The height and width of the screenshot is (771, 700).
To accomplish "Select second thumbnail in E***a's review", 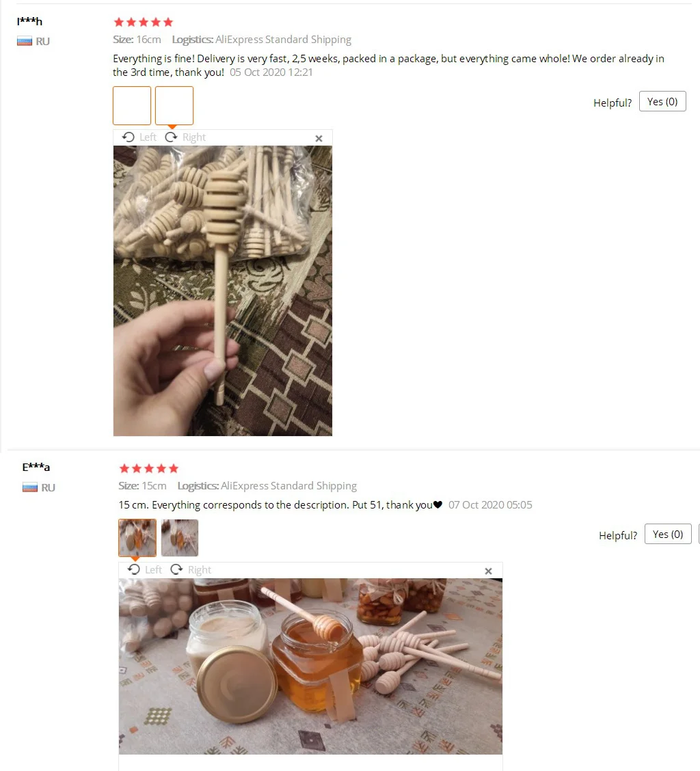I will point(180,538).
